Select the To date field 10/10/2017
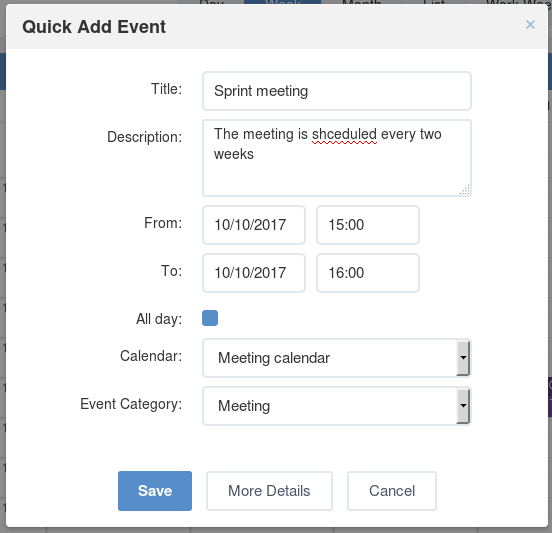This screenshot has height=533, width=552. click(254, 273)
